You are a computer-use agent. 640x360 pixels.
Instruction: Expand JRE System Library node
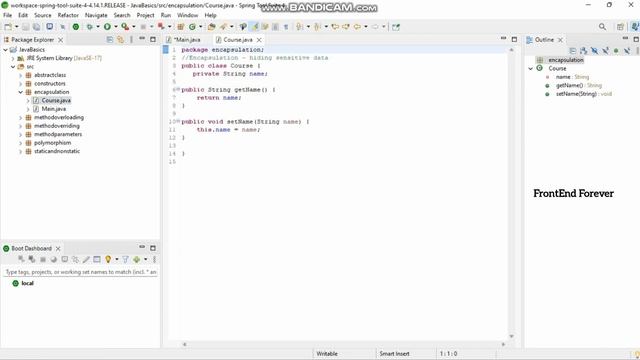click(13, 58)
